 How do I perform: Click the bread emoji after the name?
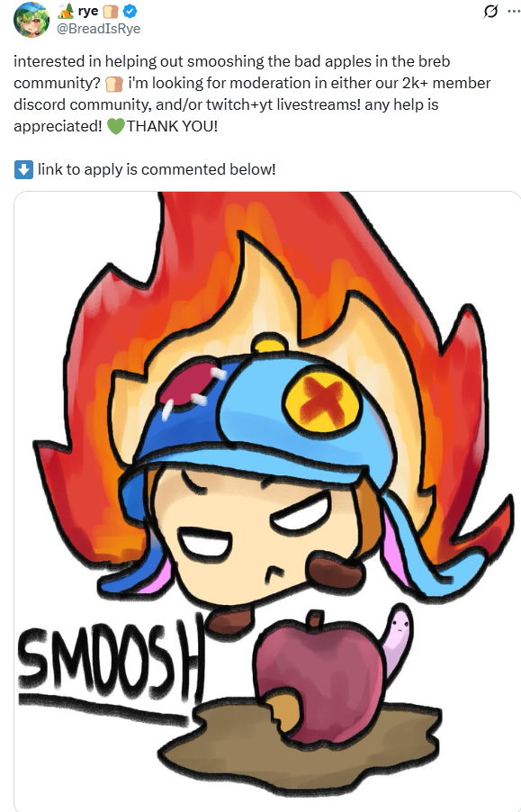click(111, 12)
